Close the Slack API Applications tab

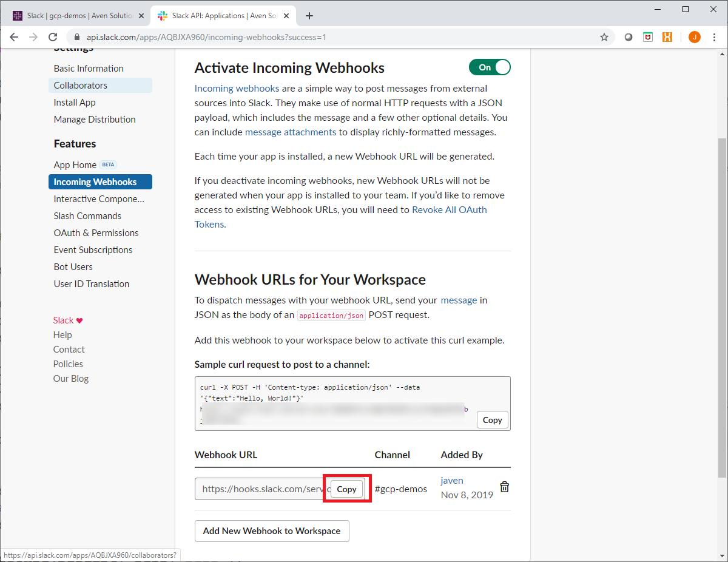tap(286, 16)
